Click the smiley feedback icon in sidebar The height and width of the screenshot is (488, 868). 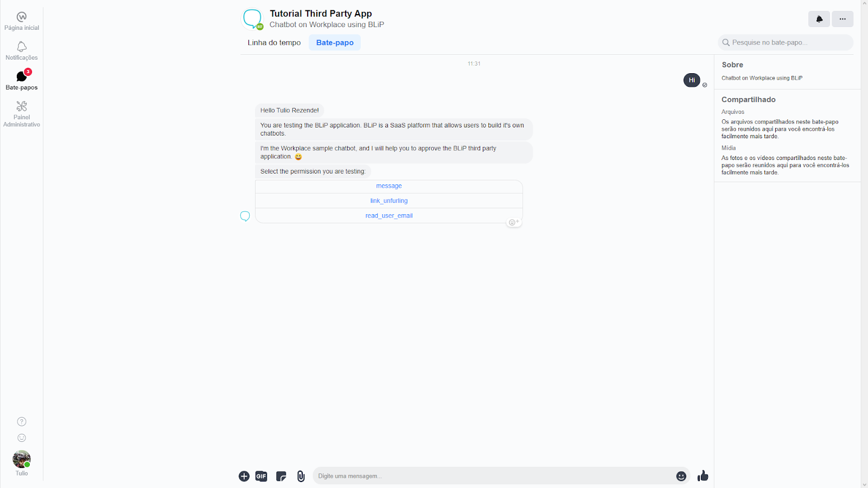[x=22, y=438]
